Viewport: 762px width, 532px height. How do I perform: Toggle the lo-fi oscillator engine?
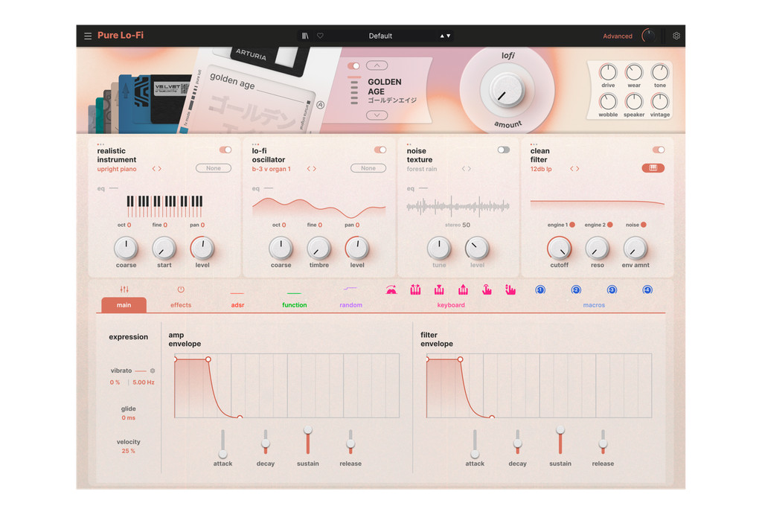[x=380, y=150]
